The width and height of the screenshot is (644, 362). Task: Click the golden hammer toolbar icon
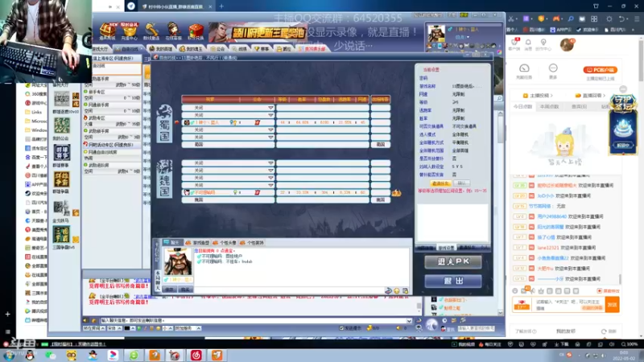(x=151, y=31)
